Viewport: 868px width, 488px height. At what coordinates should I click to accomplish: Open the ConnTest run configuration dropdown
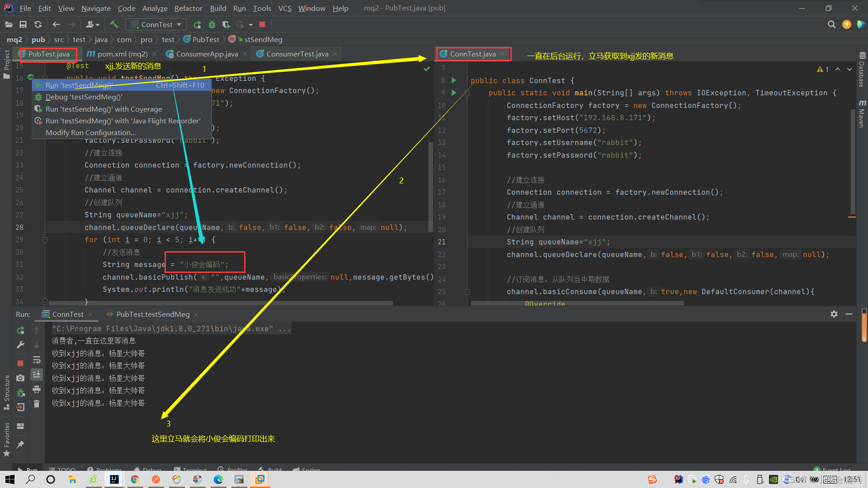click(x=156, y=24)
